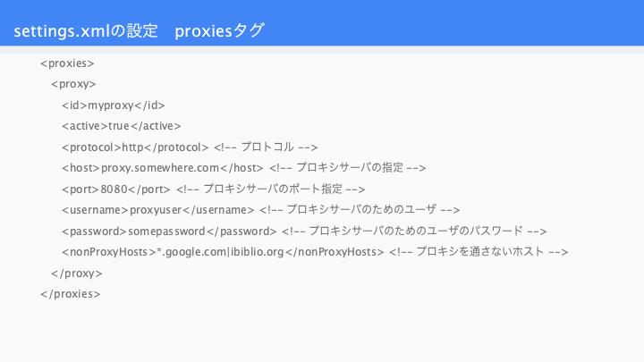The width and height of the screenshot is (644, 362).
Task: Click the slide title 'settings.xmlの設定 proxiesタグ'
Action: [139, 30]
